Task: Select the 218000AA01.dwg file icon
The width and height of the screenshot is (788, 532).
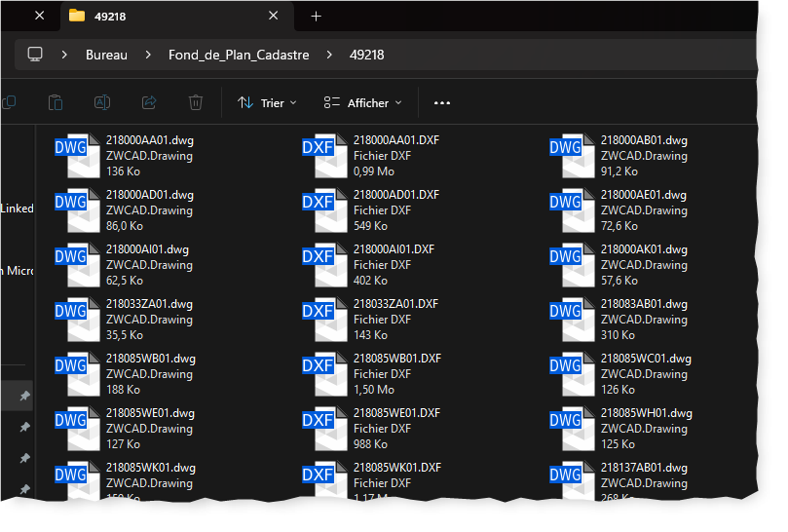Action: click(x=84, y=155)
